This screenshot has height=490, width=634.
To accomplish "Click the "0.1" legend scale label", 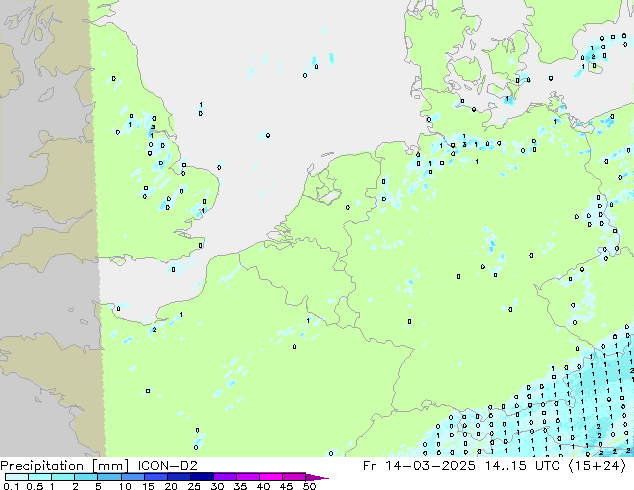I will click(x=11, y=486).
